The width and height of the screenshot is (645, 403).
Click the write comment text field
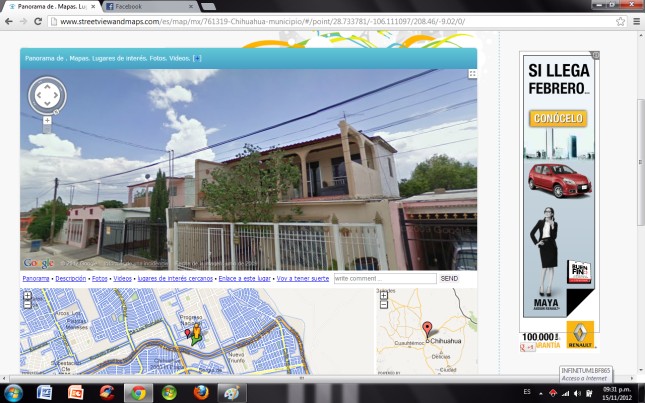(384, 279)
